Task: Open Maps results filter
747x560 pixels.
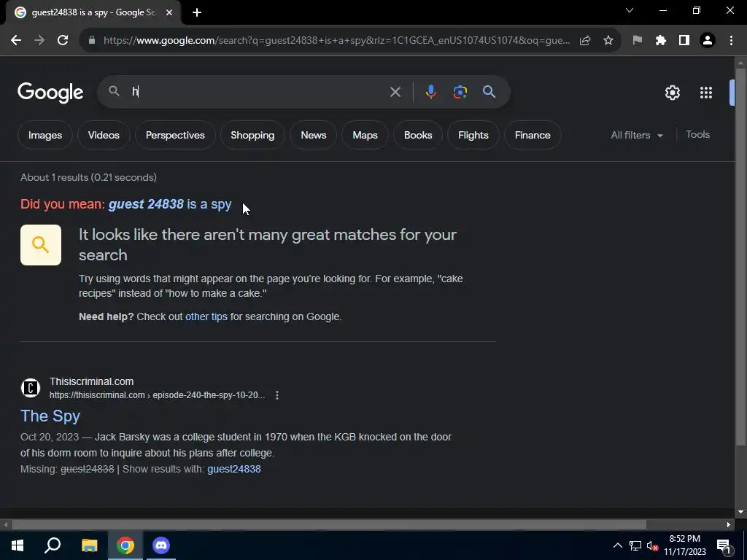Action: pos(365,135)
